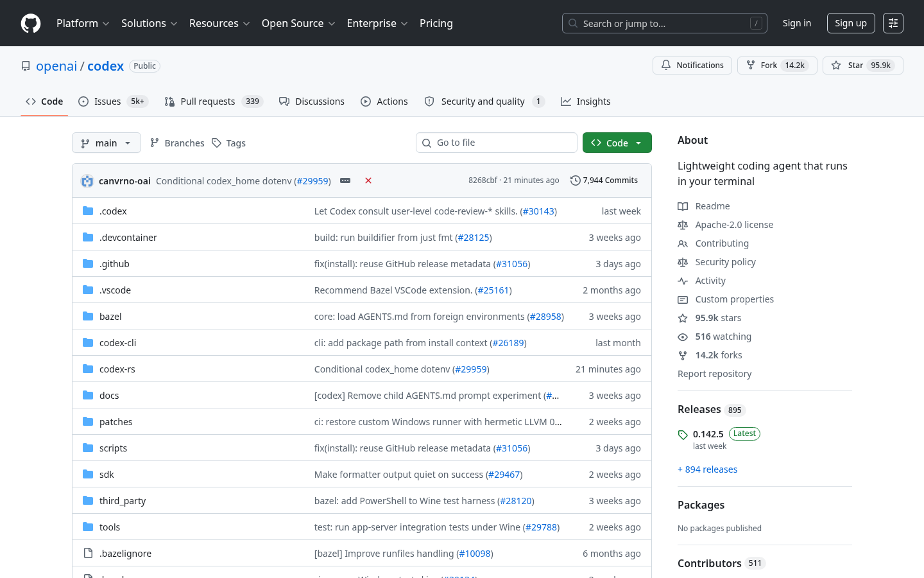Open the green Code dropdown
This screenshot has height=578, width=924.
pyautogui.click(x=617, y=143)
